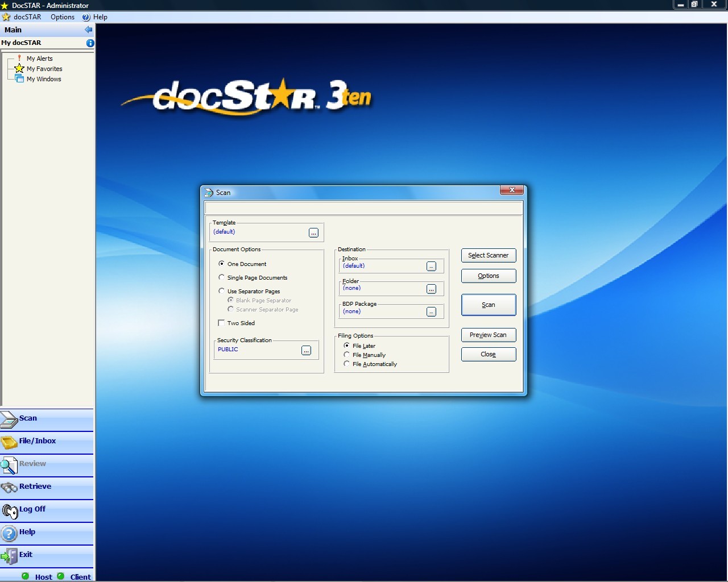Close the DocSTAR Administrator window
The image size is (728, 582).
pos(714,5)
